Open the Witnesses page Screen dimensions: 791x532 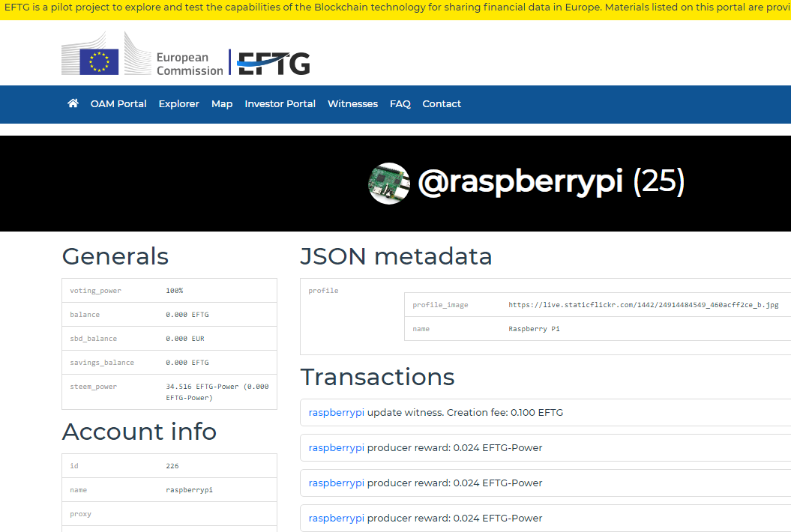(352, 104)
